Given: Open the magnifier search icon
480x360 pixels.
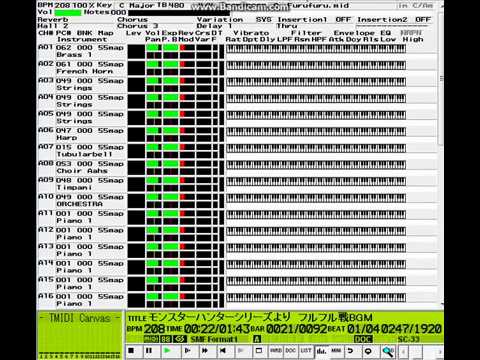Looking at the screenshot, I should [x=388, y=351].
